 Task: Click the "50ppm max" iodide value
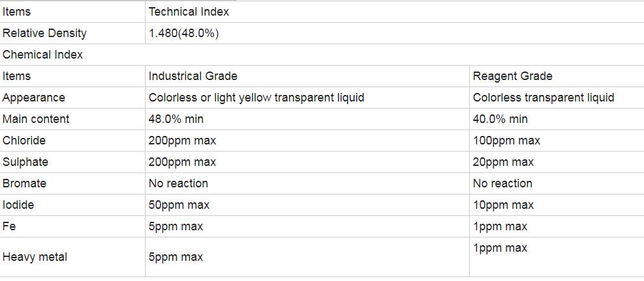(x=179, y=205)
